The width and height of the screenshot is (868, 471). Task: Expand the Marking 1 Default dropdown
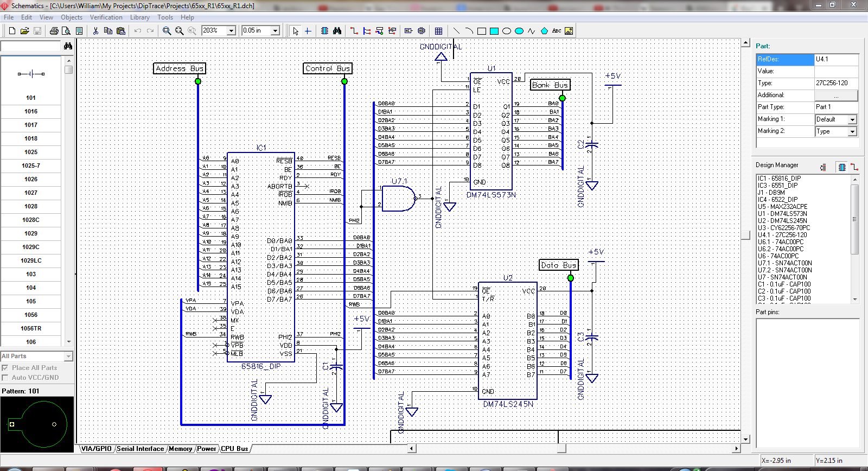click(852, 119)
